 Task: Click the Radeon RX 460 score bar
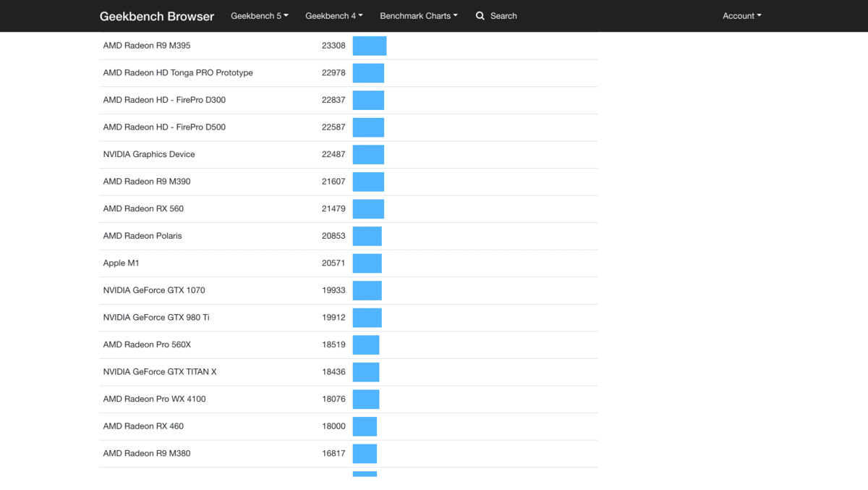point(365,426)
